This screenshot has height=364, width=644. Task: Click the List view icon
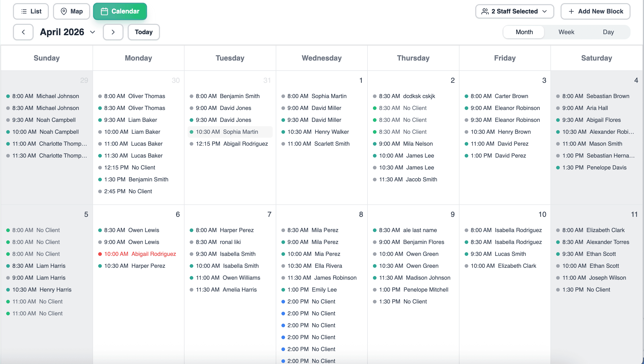24,11
